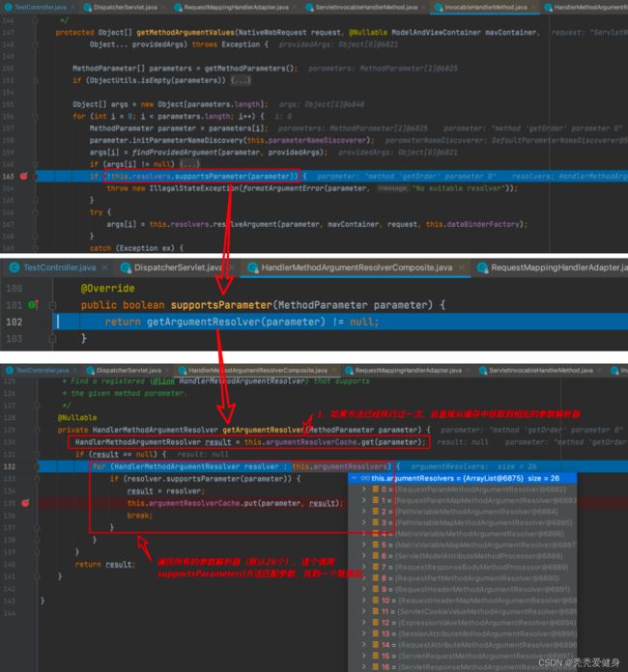Viewport: 628px width, 672px height.
Task: Click the override gutter icon on line 101
Action: [33, 305]
